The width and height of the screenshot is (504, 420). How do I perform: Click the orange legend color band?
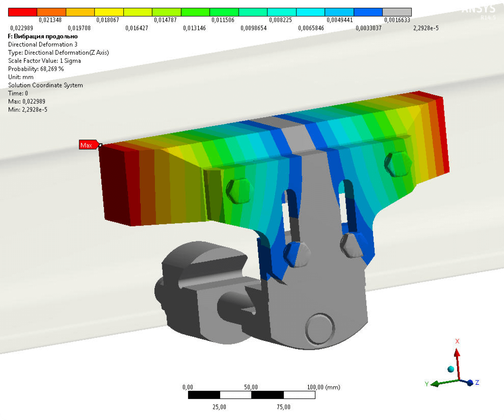pyautogui.click(x=52, y=12)
